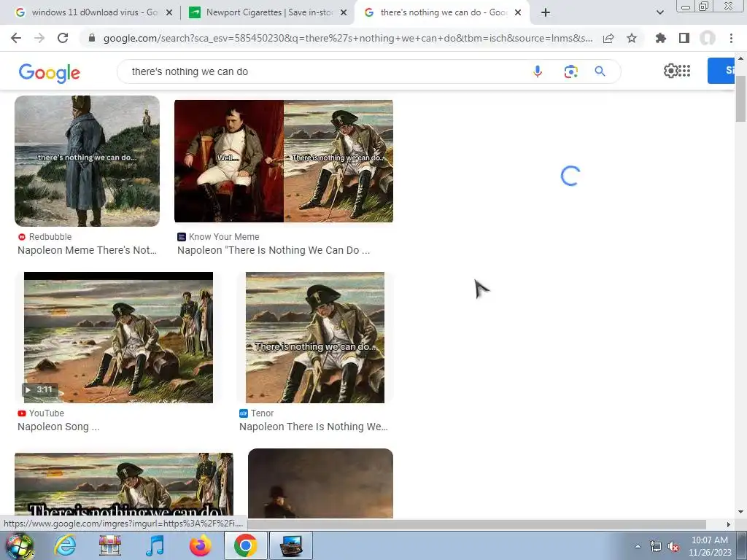Close the there's nothing we can do tab
The image size is (747, 560).
tap(518, 12)
